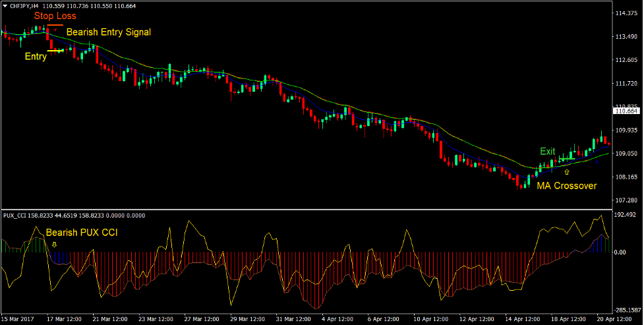Click the 18 Apr 12:00 time label
The height and width of the screenshot is (325, 644).
pos(570,319)
